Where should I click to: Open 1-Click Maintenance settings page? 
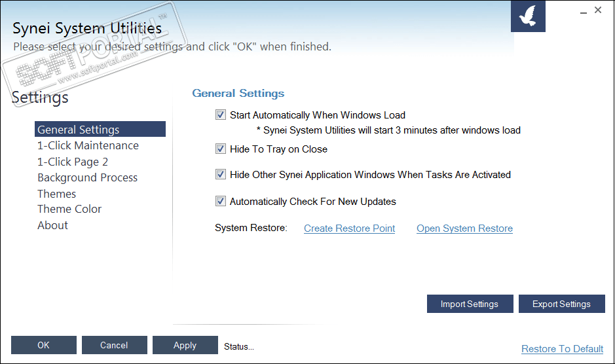pyautogui.click(x=88, y=145)
